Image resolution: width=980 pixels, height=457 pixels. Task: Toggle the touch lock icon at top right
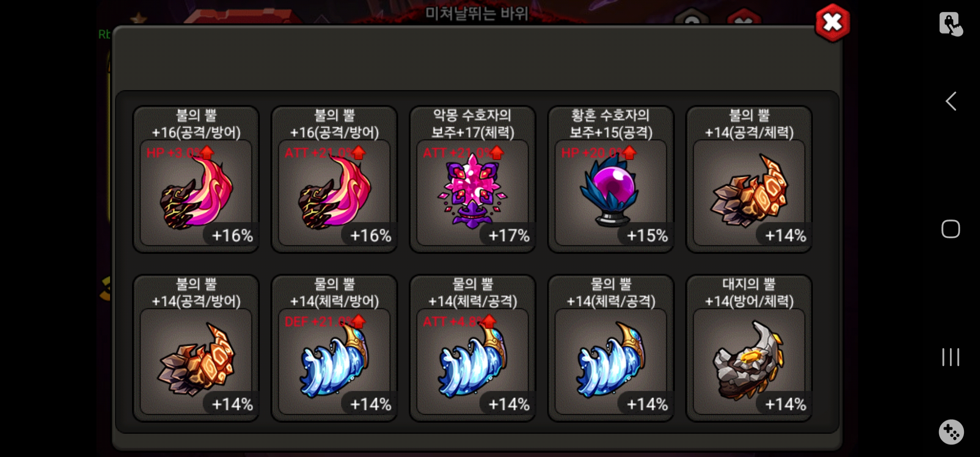click(951, 24)
